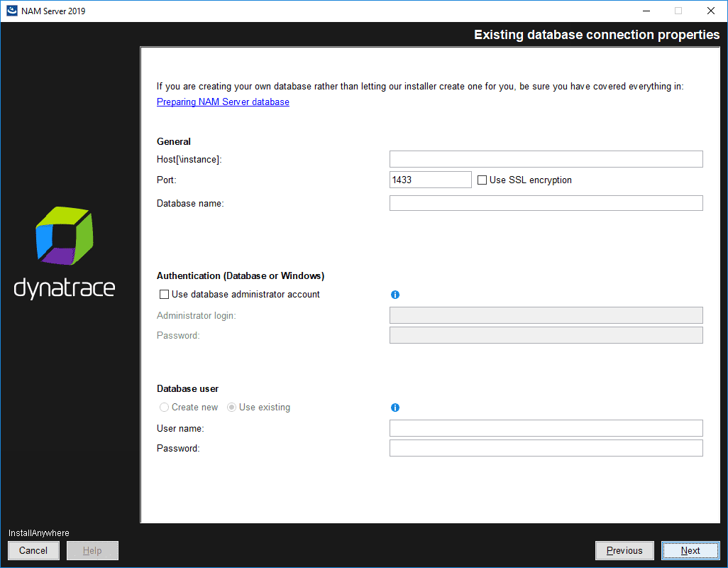Click the info icon beside Use existing
Screen dimensions: 728x568
[395, 408]
